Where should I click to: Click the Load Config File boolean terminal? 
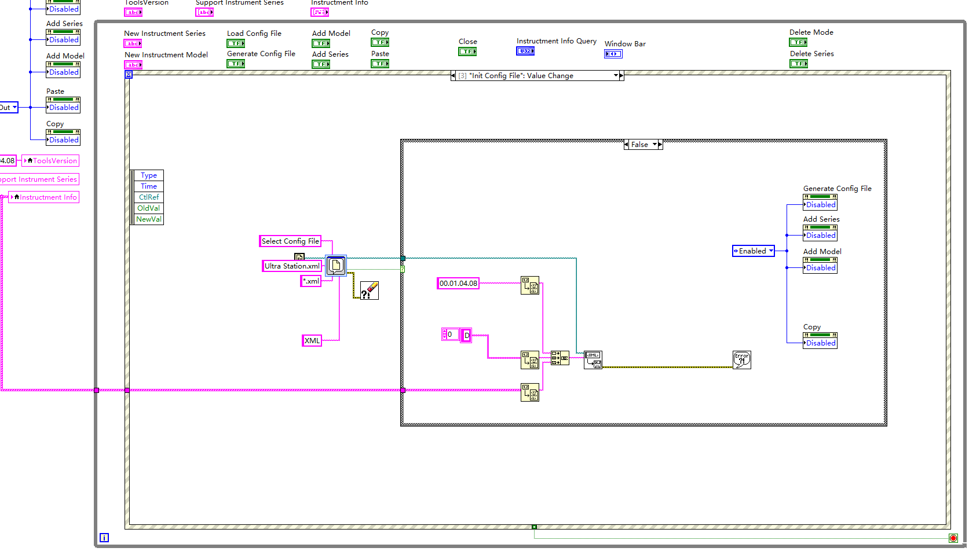(x=236, y=43)
